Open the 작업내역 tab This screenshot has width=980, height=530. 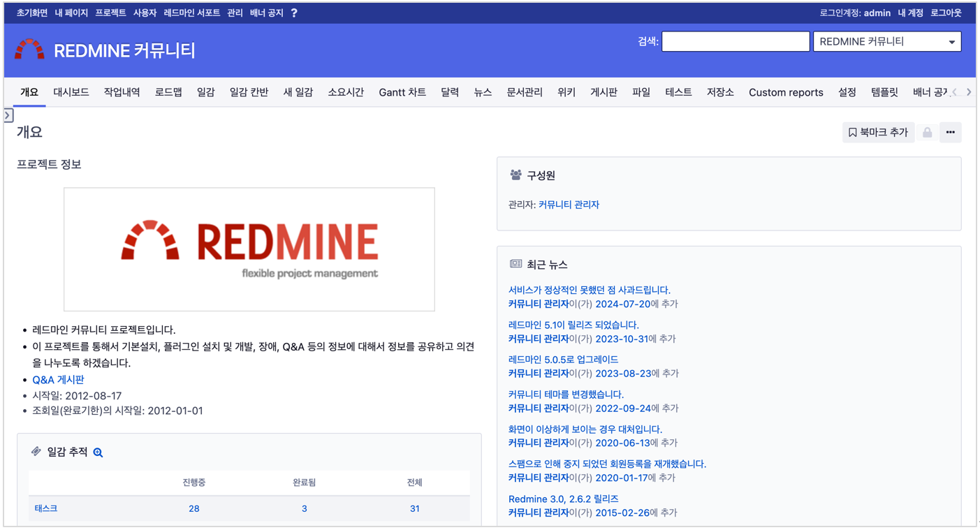point(122,92)
